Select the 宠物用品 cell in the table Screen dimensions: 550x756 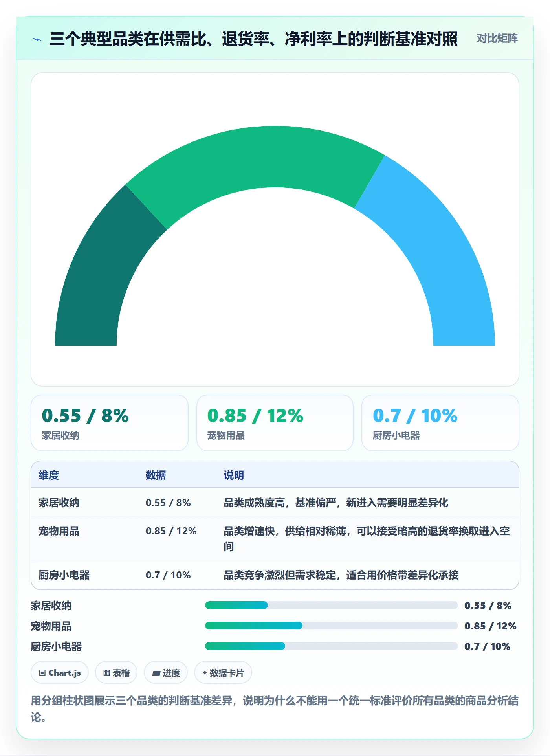[x=59, y=531]
